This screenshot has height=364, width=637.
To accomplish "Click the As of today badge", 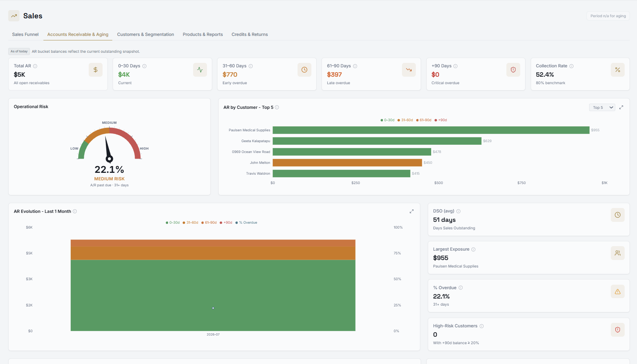I will pos(19,51).
